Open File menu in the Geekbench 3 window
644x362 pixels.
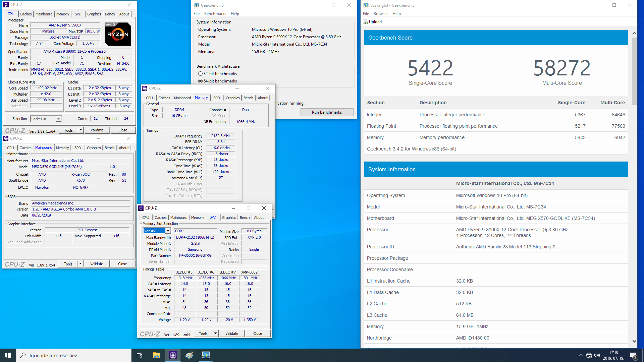[197, 14]
